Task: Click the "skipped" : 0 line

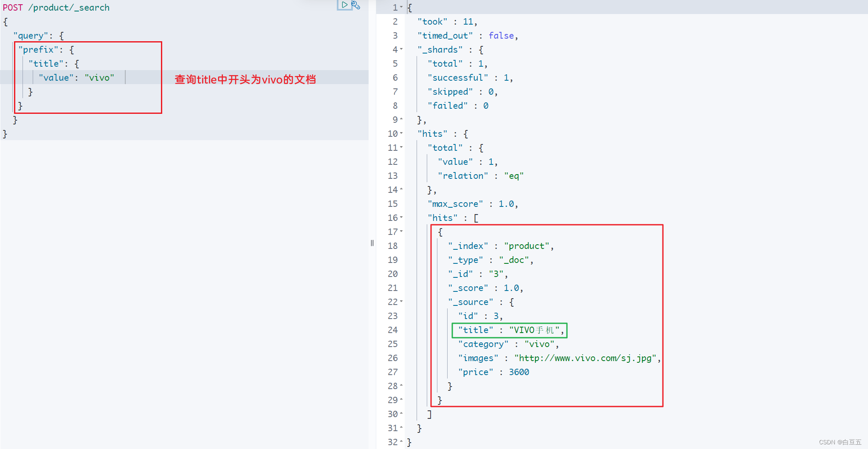Action: point(463,92)
